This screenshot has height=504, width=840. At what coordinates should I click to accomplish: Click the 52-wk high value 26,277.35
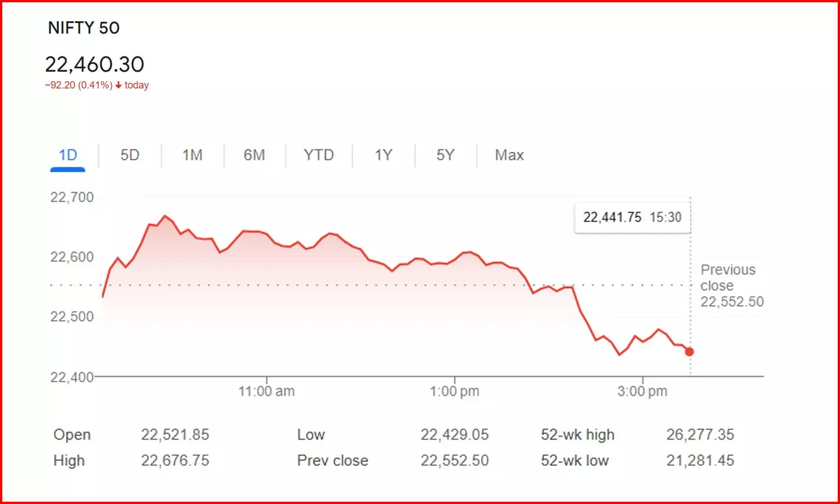[x=700, y=435]
